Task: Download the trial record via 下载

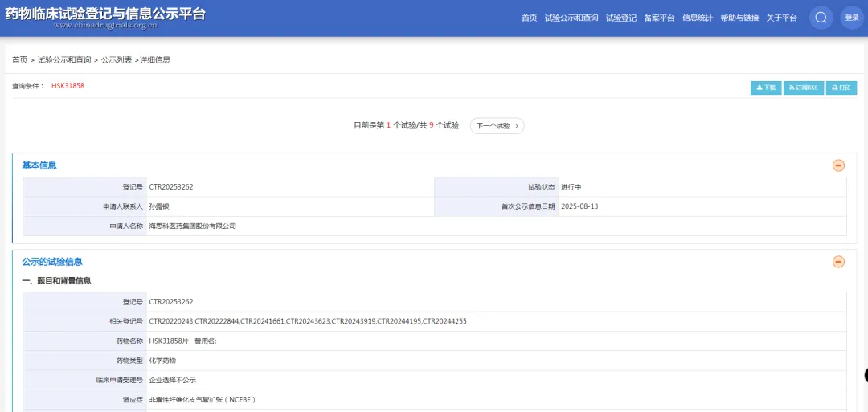Action: [x=765, y=88]
